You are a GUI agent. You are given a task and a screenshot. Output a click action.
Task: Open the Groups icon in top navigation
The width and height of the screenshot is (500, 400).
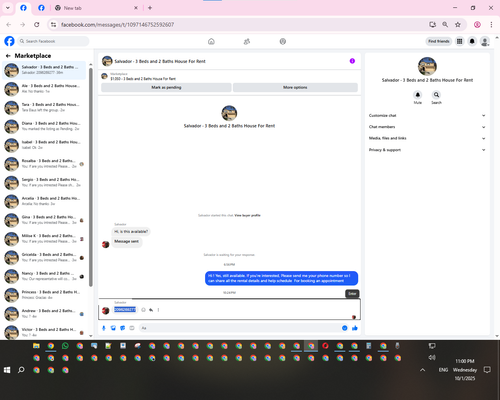tap(283, 41)
